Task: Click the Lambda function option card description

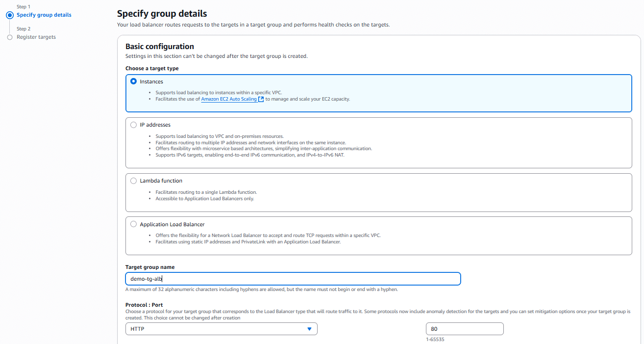Action: tap(206, 195)
